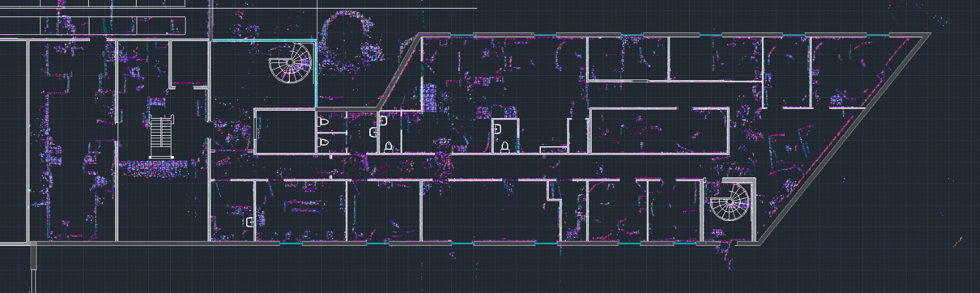Click inside the large central rectangular room
Screen dimensions: 980x293
coord(658,130)
